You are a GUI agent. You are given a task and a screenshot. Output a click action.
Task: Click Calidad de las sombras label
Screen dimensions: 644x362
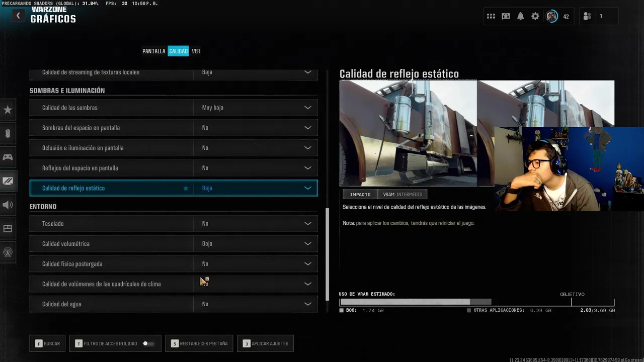point(70,108)
